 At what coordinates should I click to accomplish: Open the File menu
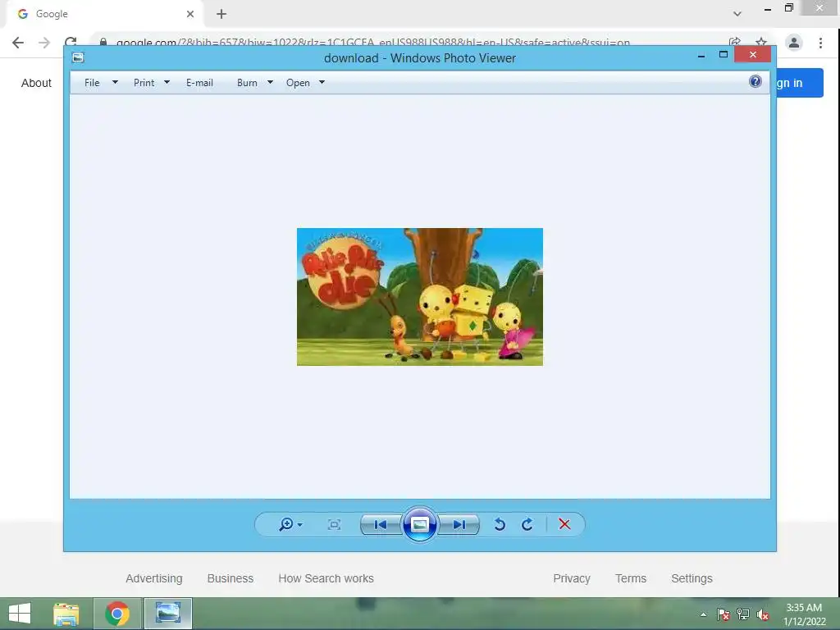(92, 83)
